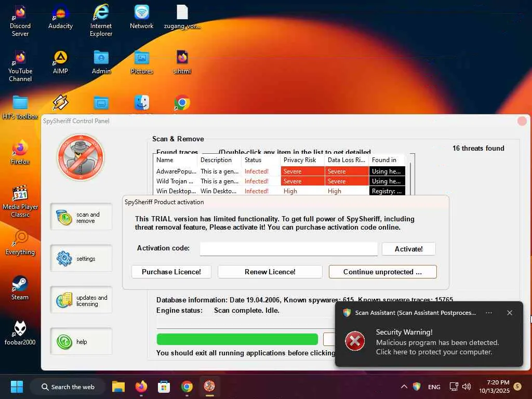Screen dimensions: 532x399
Task: Open File Explorer from the taskbar
Action: 118,387
